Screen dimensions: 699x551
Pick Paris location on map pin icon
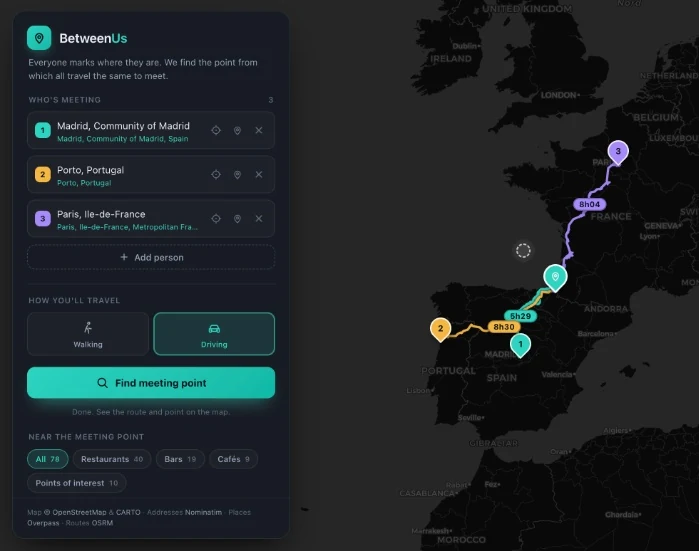[x=237, y=218]
